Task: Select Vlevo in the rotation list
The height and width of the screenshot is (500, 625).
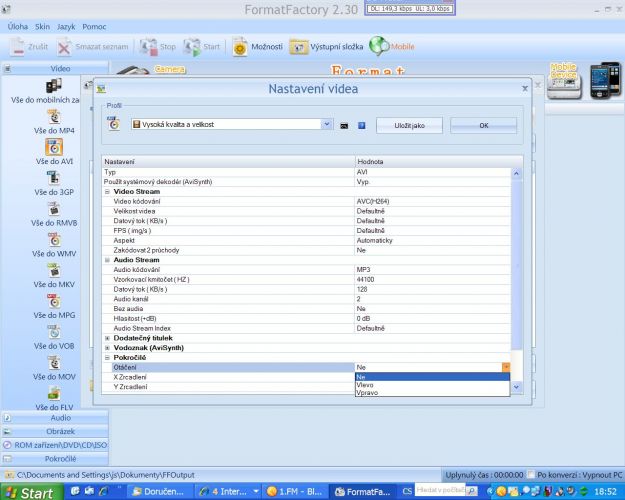Action: click(432, 385)
